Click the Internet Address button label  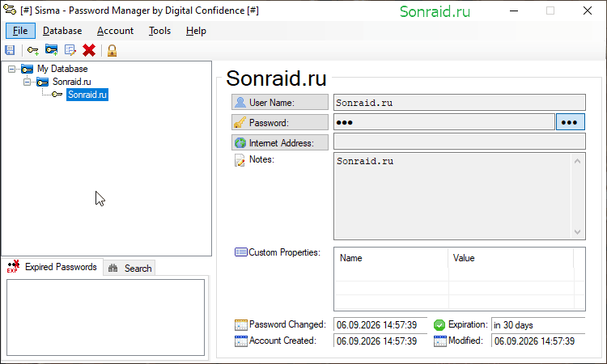click(x=282, y=142)
